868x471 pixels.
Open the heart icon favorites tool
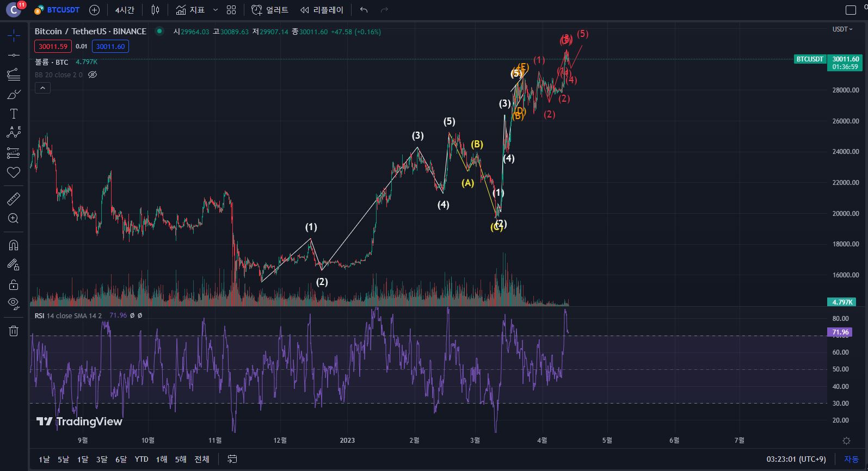(14, 172)
